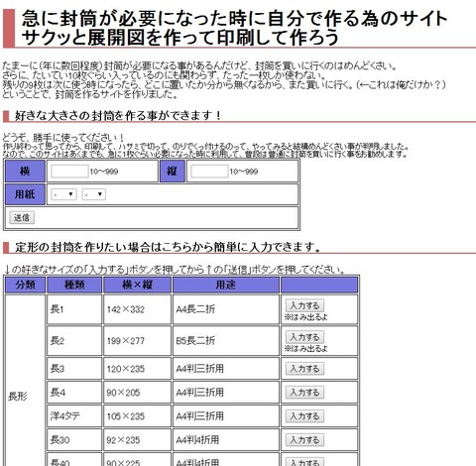The height and width of the screenshot is (466, 476).
Task: Click the A4判三折用 cell in 洋4タテ row
Action: point(226,416)
